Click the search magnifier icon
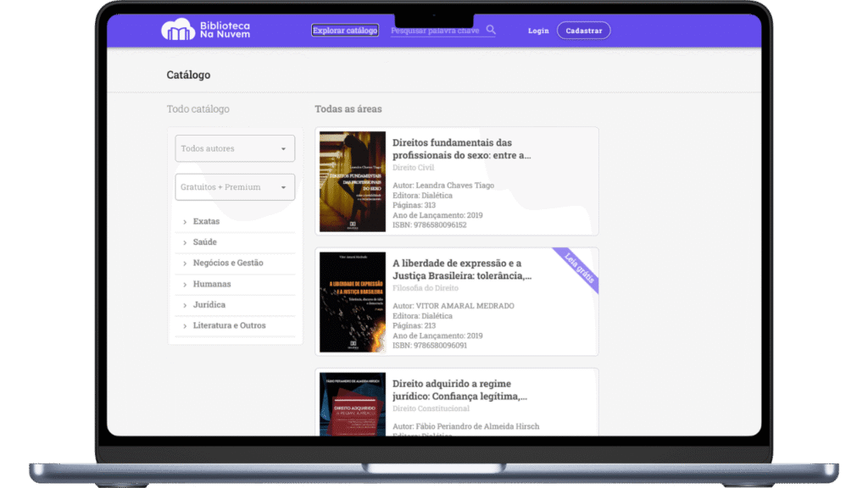 [x=491, y=30]
